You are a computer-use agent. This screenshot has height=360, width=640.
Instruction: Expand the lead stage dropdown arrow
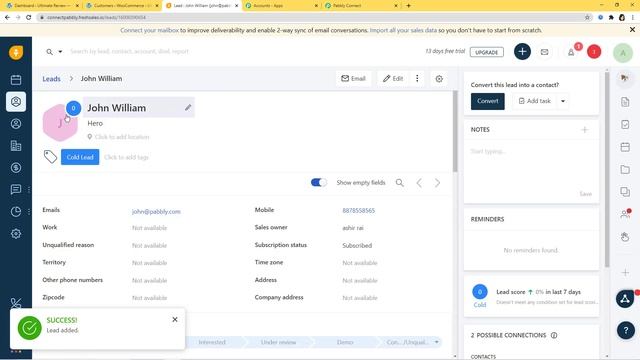436,342
